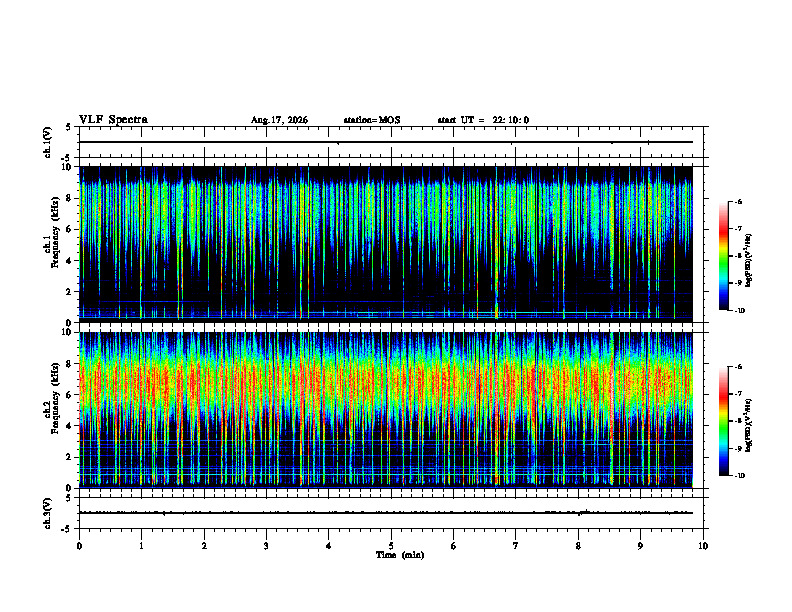The width and height of the screenshot is (792, 612).
Task: Click the "ch.1(V)" axis label of top waveform
Action: point(48,142)
